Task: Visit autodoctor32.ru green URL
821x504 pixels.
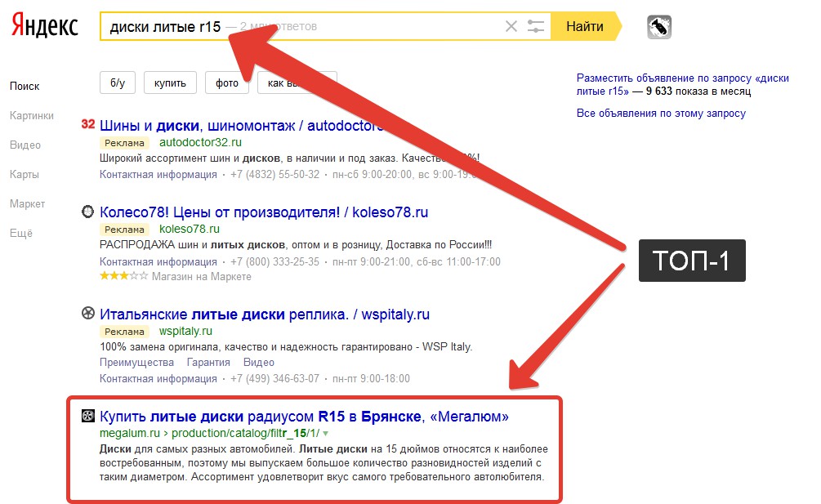Action: [x=200, y=142]
